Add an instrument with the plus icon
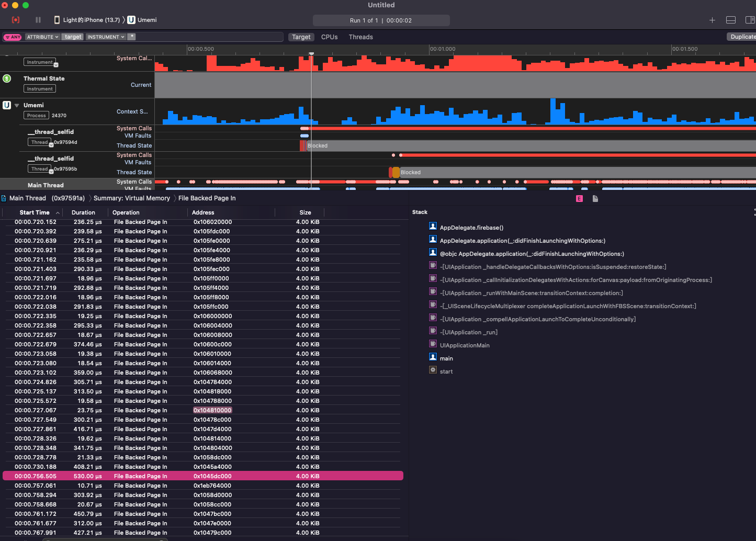 pyautogui.click(x=712, y=20)
